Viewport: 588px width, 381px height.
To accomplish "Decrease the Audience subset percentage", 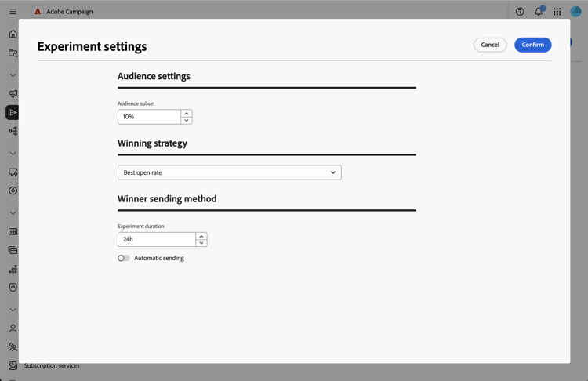I will (187, 121).
